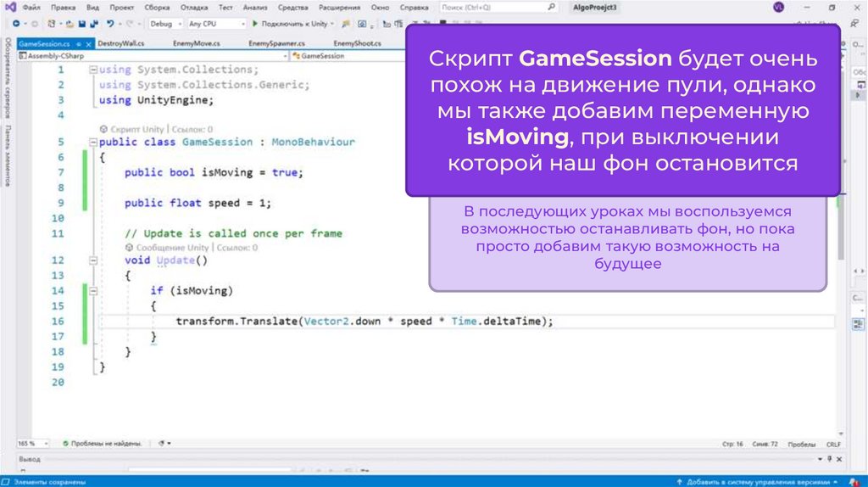Pin the GameSession.cs tab

[x=79, y=44]
